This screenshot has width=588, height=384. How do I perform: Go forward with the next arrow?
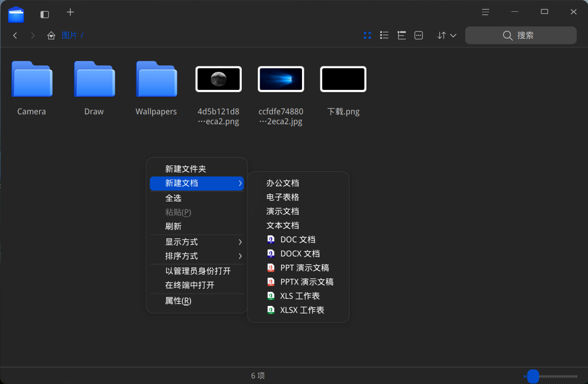click(x=32, y=35)
